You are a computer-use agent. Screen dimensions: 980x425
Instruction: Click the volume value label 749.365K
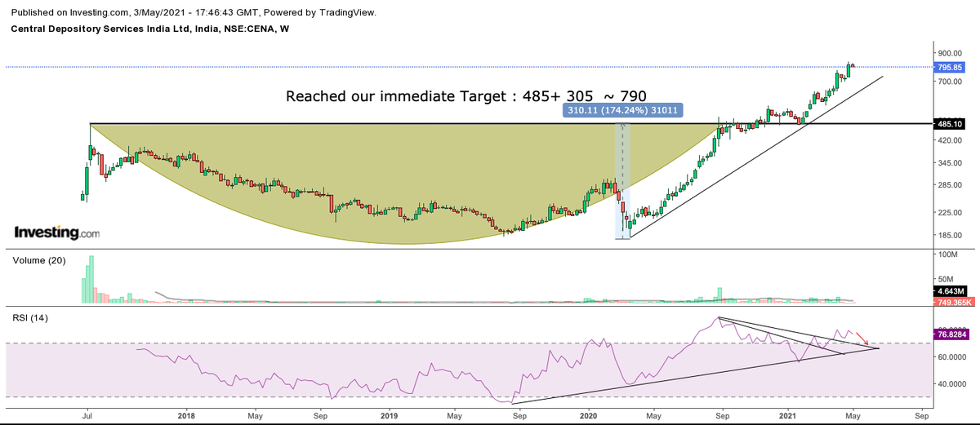pos(954,302)
